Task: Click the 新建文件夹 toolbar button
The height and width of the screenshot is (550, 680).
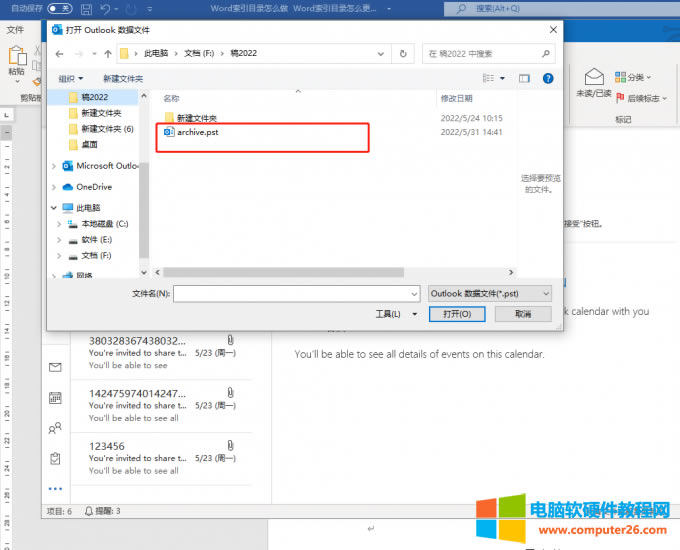Action: 123,79
